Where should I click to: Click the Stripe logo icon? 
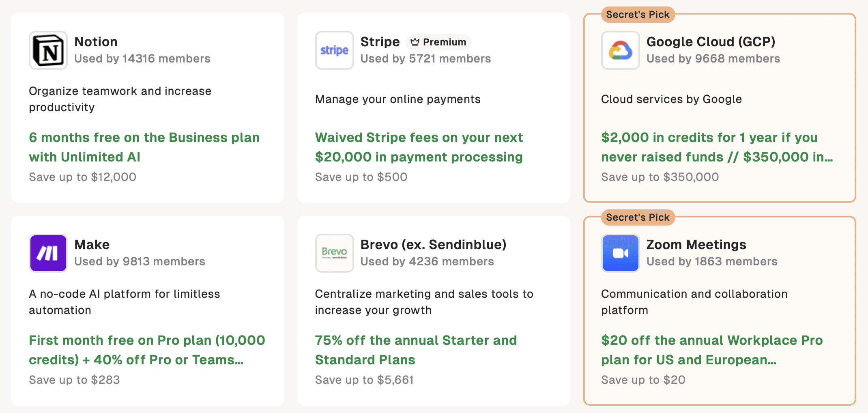pyautogui.click(x=334, y=50)
